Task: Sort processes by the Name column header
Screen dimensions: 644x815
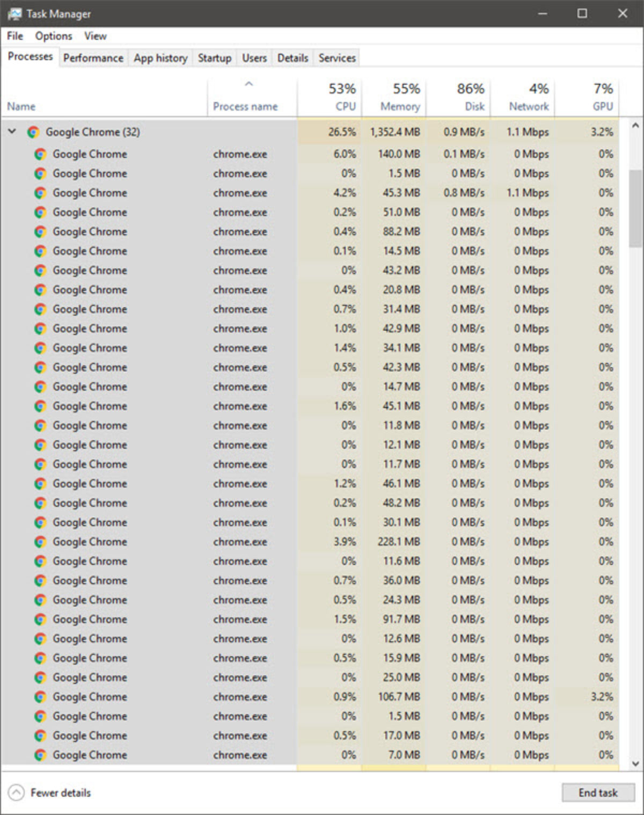Action: 104,97
